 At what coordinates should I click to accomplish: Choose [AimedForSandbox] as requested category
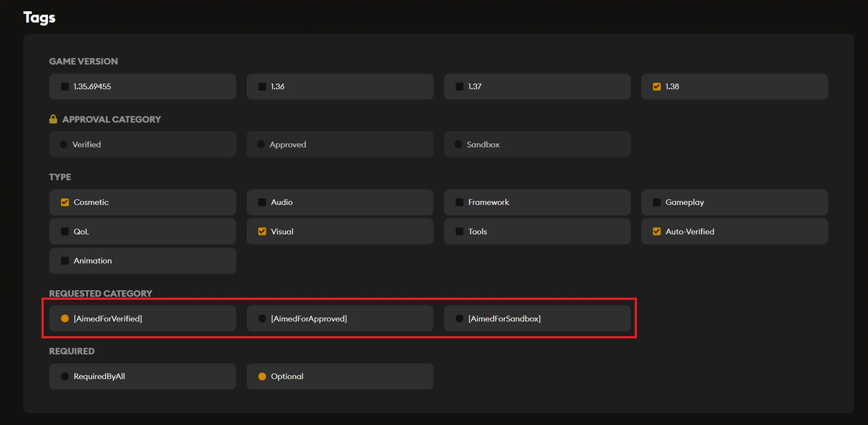[459, 319]
